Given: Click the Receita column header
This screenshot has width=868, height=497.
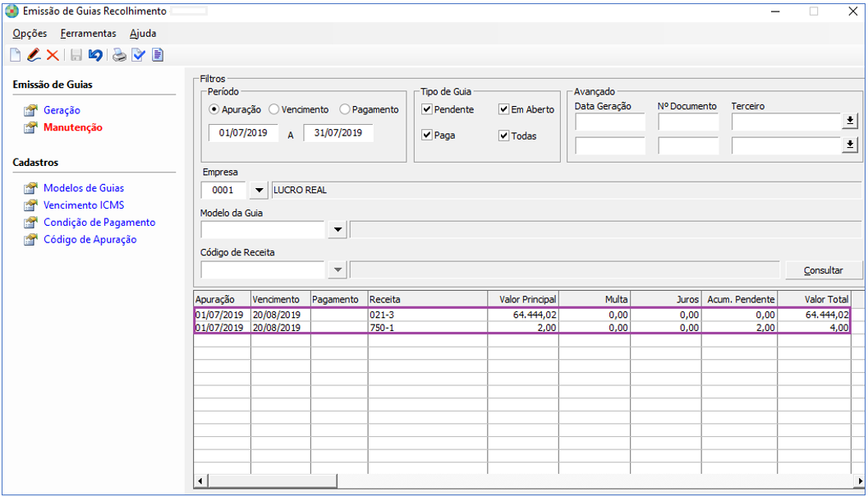Looking at the screenshot, I should (427, 299).
